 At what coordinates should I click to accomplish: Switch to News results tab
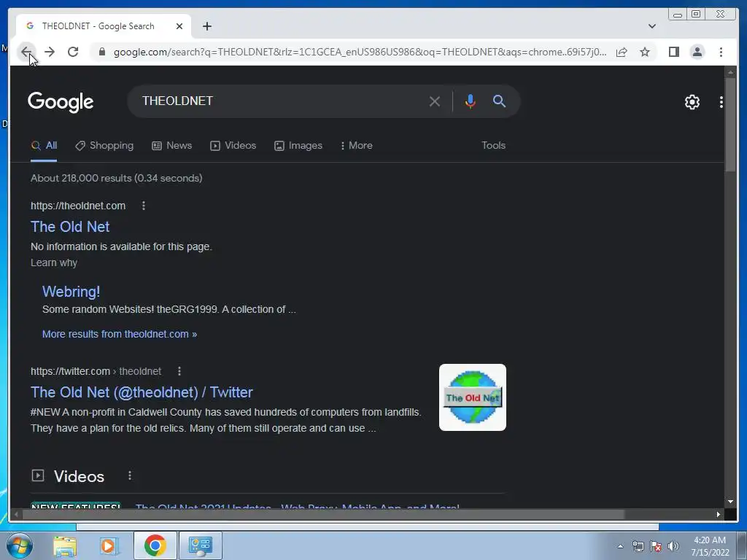(171, 146)
